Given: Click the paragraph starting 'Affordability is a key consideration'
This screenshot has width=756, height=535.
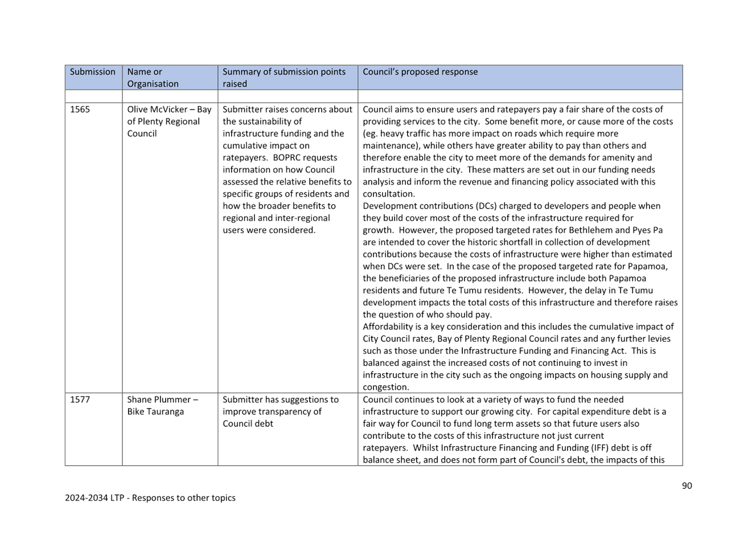Looking at the screenshot, I should click(518, 357).
